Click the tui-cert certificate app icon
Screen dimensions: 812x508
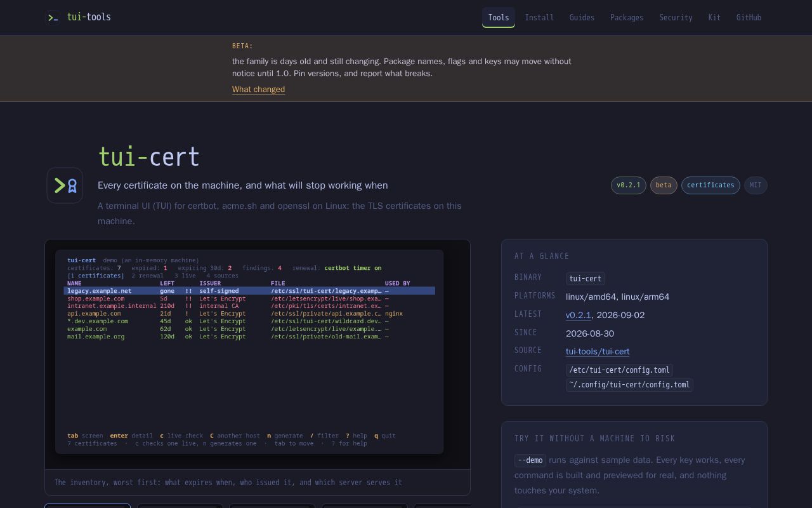tap(65, 185)
